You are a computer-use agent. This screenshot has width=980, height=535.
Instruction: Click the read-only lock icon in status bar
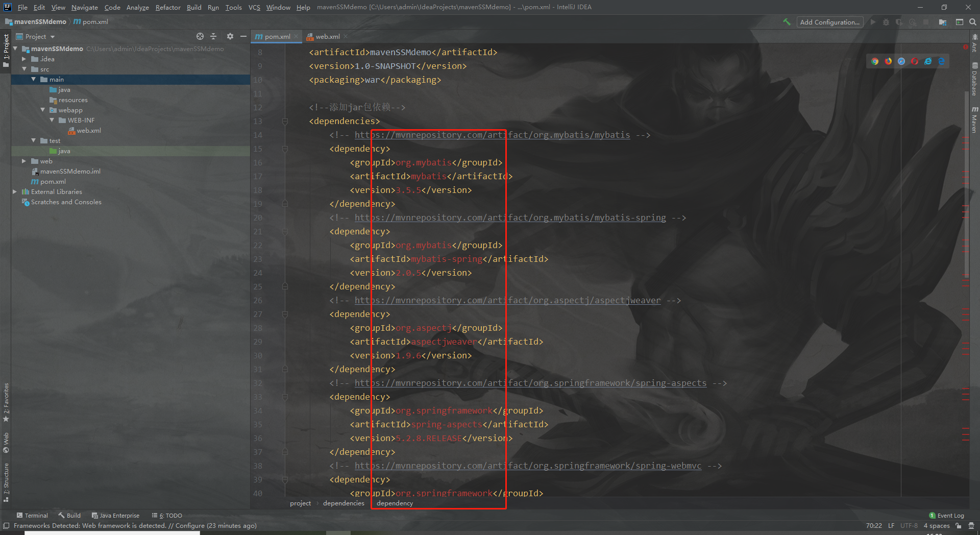(x=959, y=525)
